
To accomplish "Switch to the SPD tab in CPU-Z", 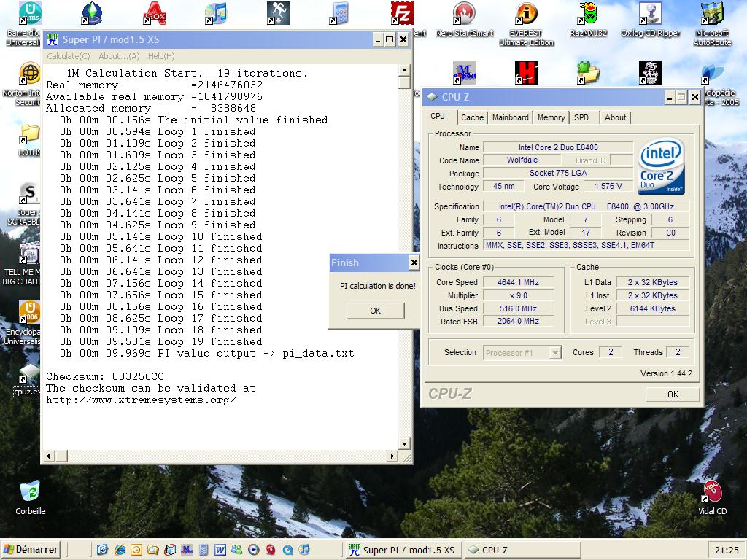I will coord(581,117).
